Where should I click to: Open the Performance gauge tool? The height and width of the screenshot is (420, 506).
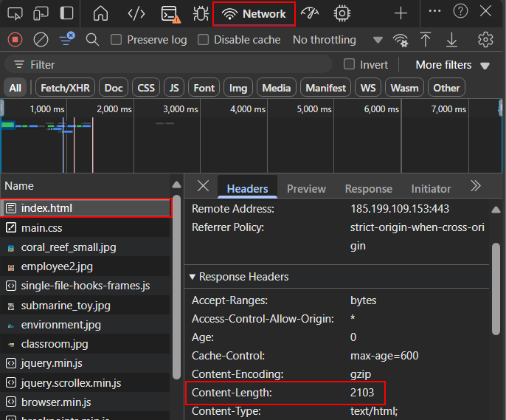point(310,13)
